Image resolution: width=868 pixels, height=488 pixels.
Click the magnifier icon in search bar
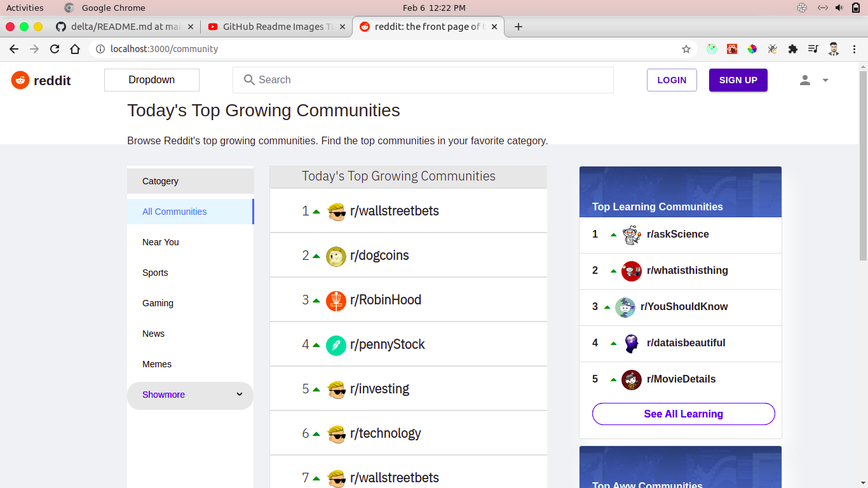click(x=250, y=80)
